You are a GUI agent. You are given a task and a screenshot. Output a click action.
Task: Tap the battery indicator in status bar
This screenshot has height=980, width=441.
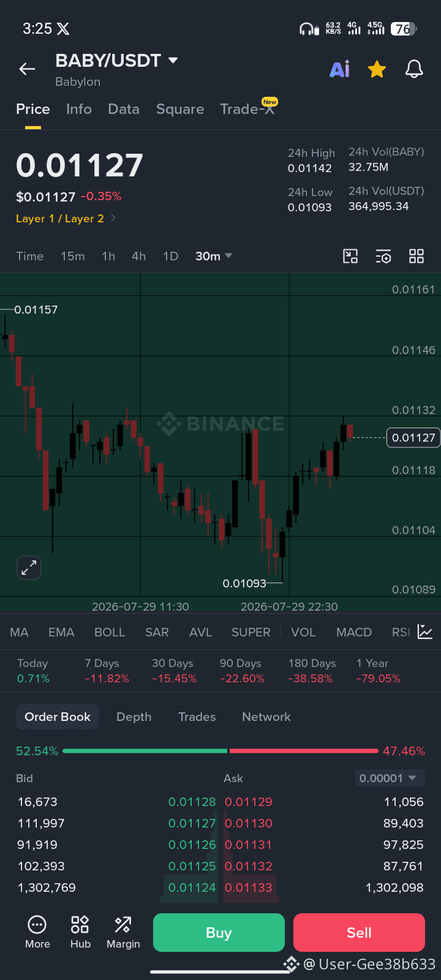click(x=404, y=29)
